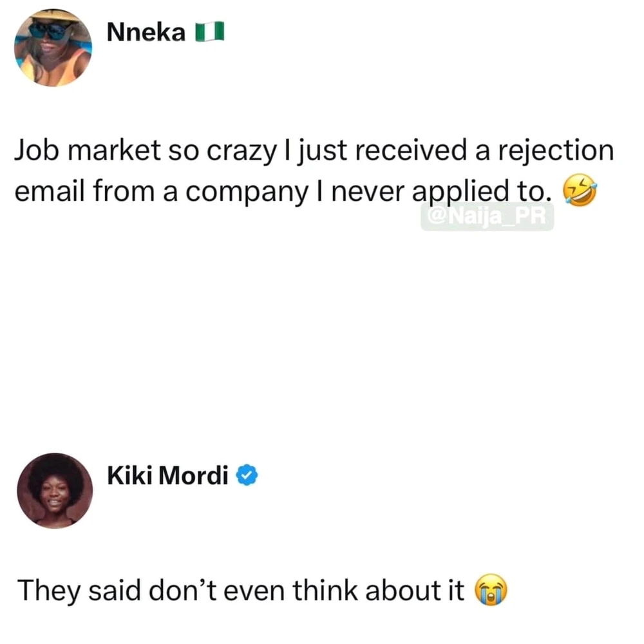Click "They said" in Kiki's reply
Viewport: 644px width, 644px height.
(79, 591)
